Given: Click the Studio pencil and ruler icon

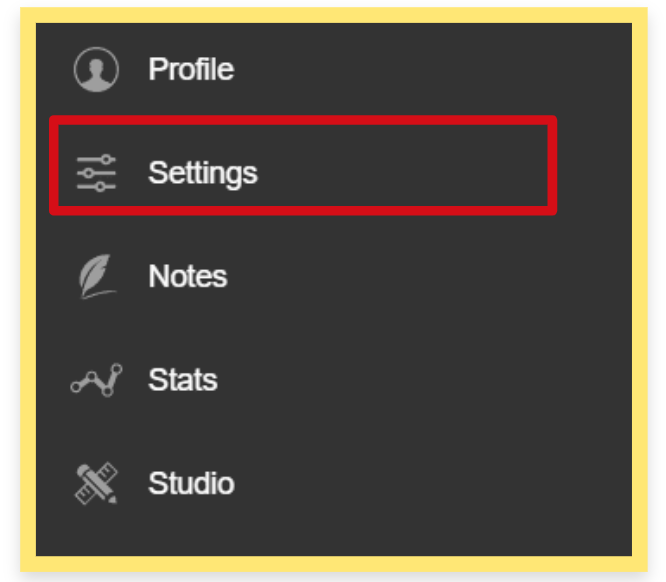Looking at the screenshot, I should click(97, 484).
